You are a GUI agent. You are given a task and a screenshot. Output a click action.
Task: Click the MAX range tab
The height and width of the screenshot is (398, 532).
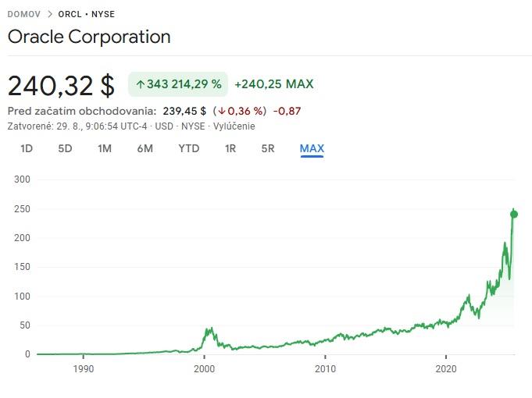point(312,148)
